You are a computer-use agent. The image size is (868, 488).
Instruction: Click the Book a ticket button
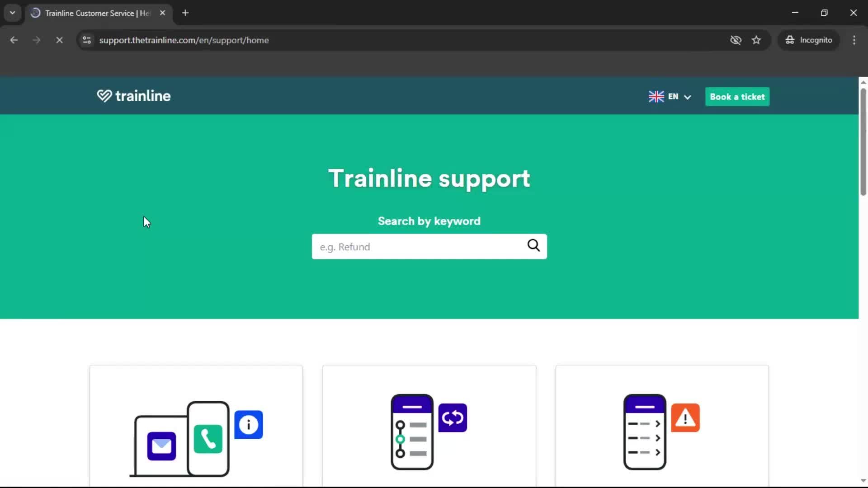pyautogui.click(x=737, y=96)
